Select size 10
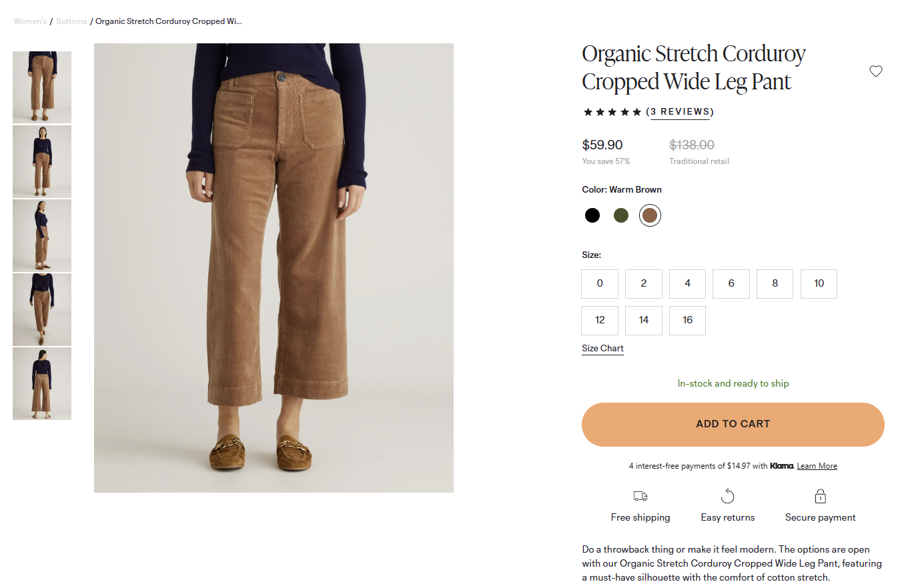 (x=819, y=284)
